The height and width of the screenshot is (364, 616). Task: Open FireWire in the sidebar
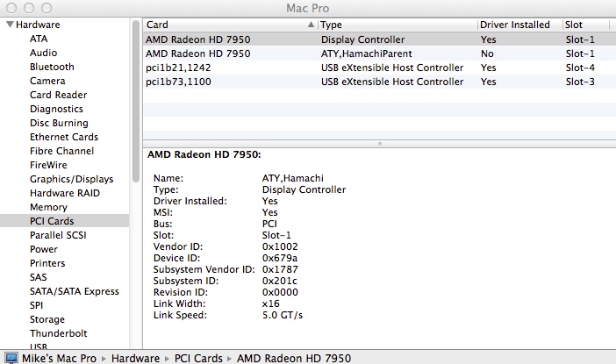pos(48,165)
